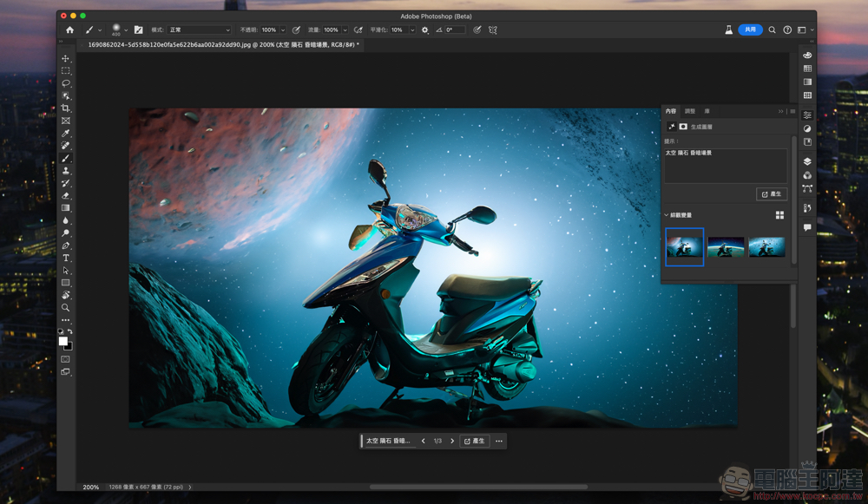868x504 pixels.
Task: Click 產生 generate in the contextual task bar
Action: (475, 441)
